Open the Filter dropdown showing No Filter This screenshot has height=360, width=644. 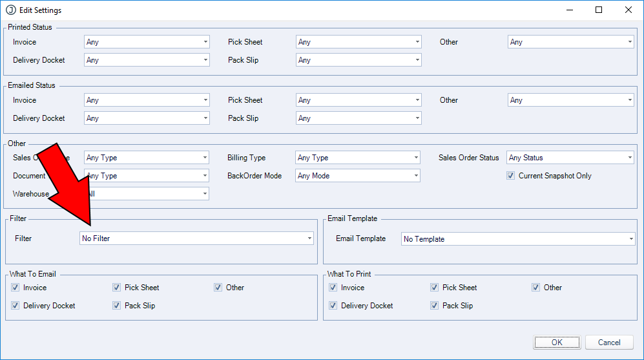[196, 238]
